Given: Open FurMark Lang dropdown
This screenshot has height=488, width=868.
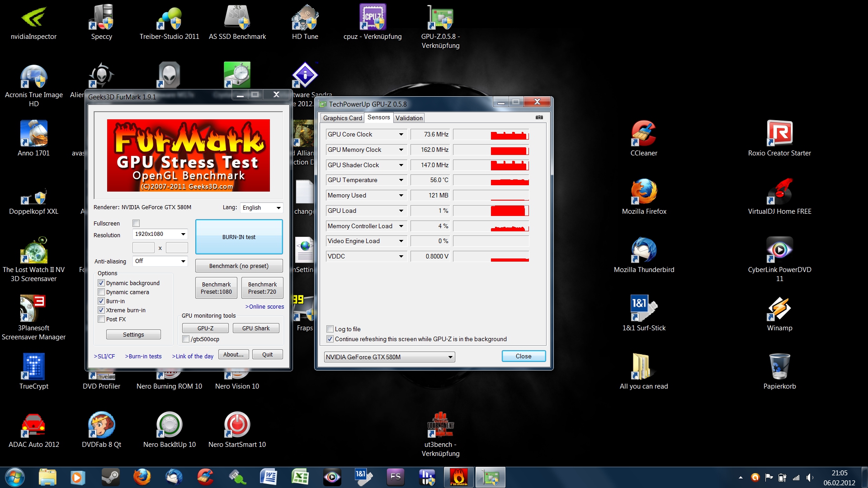Looking at the screenshot, I should click(261, 207).
